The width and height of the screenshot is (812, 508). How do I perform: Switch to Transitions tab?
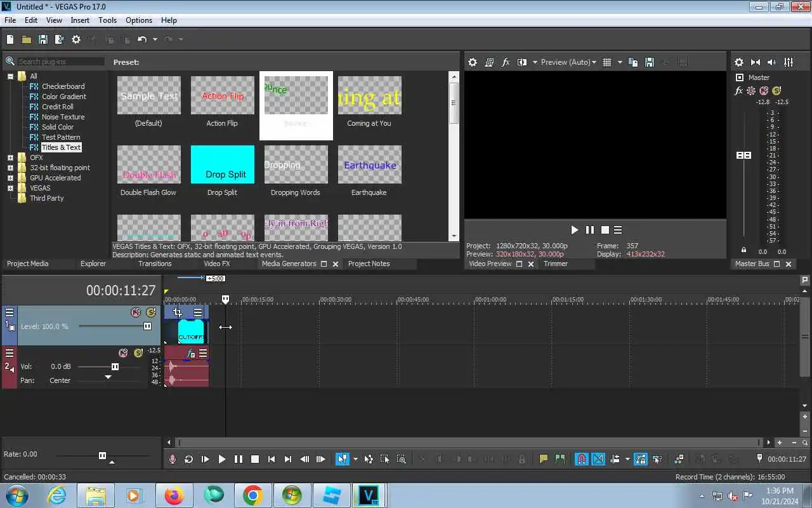[x=155, y=264]
